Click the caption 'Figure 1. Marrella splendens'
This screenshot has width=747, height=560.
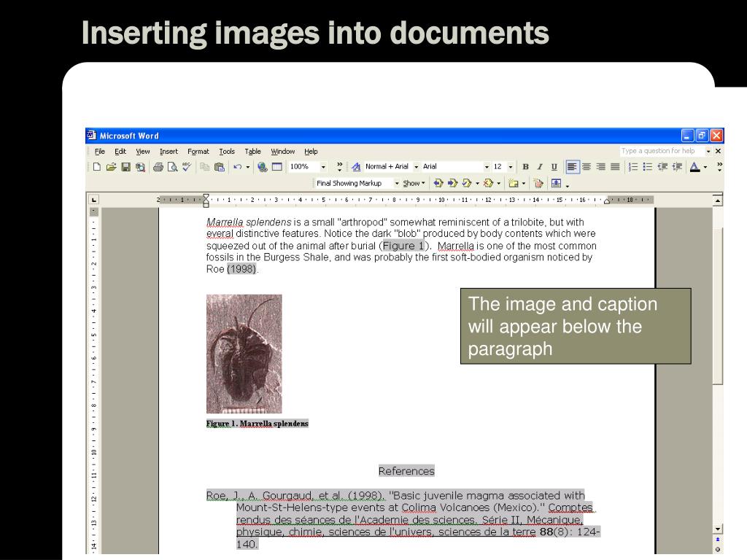pyautogui.click(x=258, y=424)
